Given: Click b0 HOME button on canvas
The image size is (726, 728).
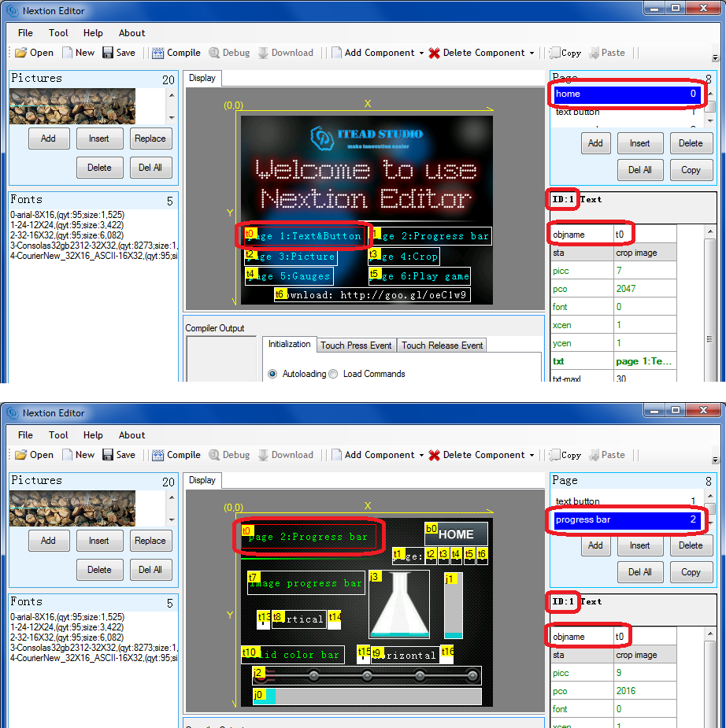Looking at the screenshot, I should [456, 534].
